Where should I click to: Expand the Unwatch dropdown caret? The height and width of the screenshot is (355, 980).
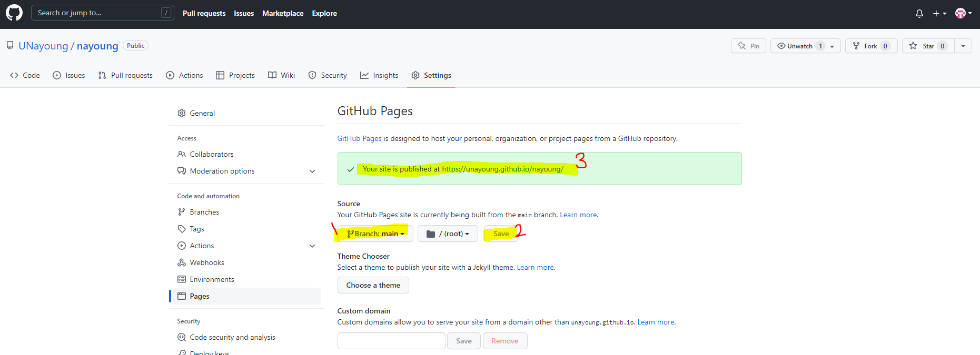click(833, 46)
